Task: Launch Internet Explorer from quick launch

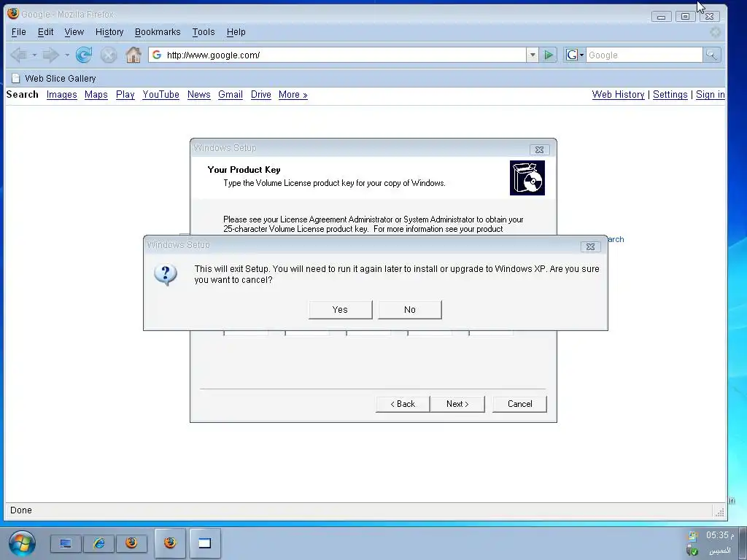Action: [98, 543]
